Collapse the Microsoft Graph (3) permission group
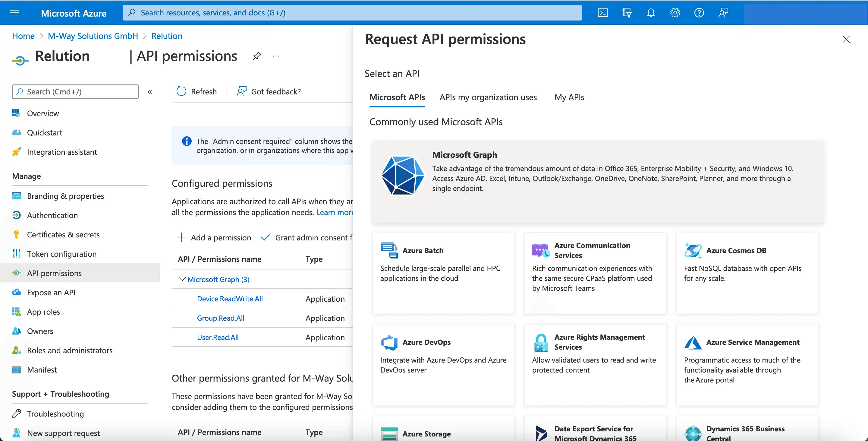The width and height of the screenshot is (868, 441). pos(182,279)
